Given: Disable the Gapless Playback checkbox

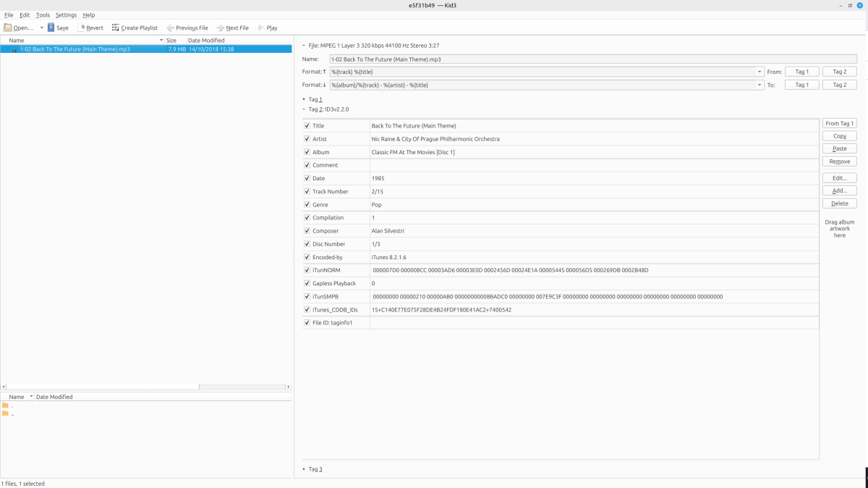Looking at the screenshot, I should [307, 283].
